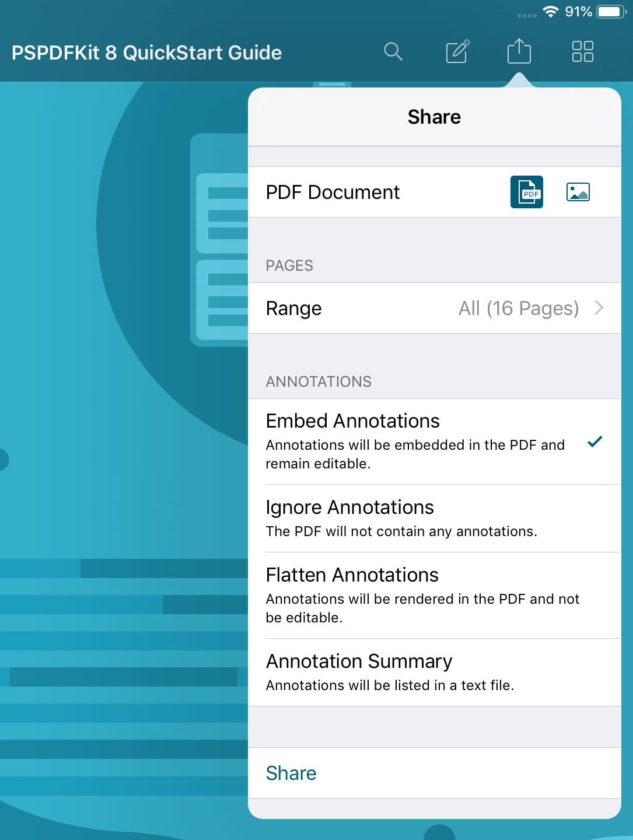Viewport: 633px width, 840px height.
Task: Select the image format icon
Action: (x=578, y=192)
